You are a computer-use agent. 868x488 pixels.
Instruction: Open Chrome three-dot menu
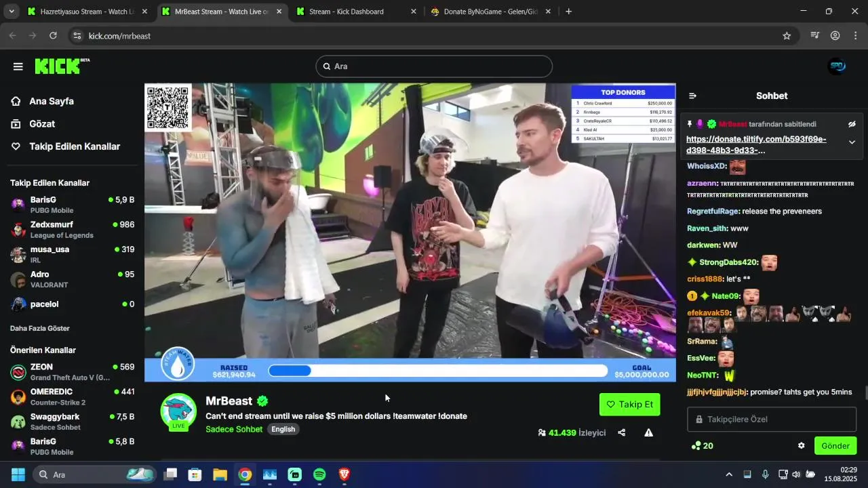pyautogui.click(x=855, y=35)
